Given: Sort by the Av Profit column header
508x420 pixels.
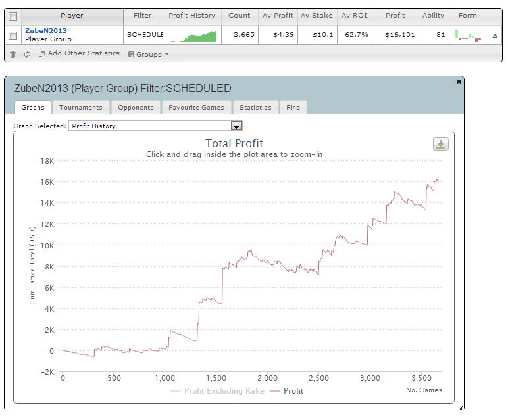Looking at the screenshot, I should tap(278, 16).
